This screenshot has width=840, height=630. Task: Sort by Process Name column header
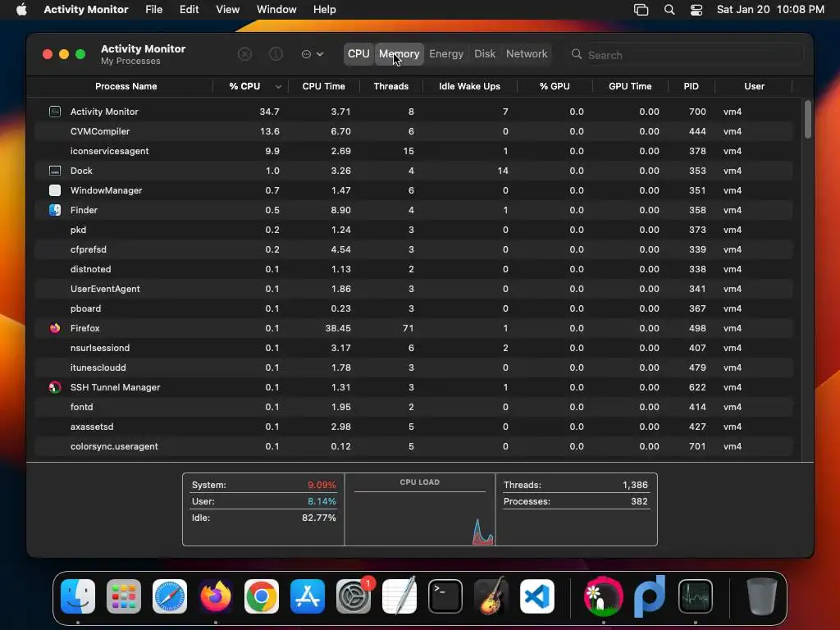[x=126, y=86]
